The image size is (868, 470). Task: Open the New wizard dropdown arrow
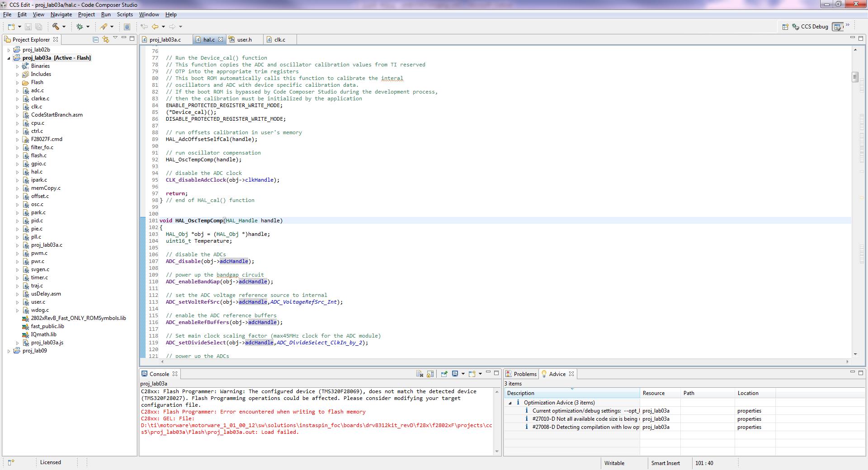point(19,27)
